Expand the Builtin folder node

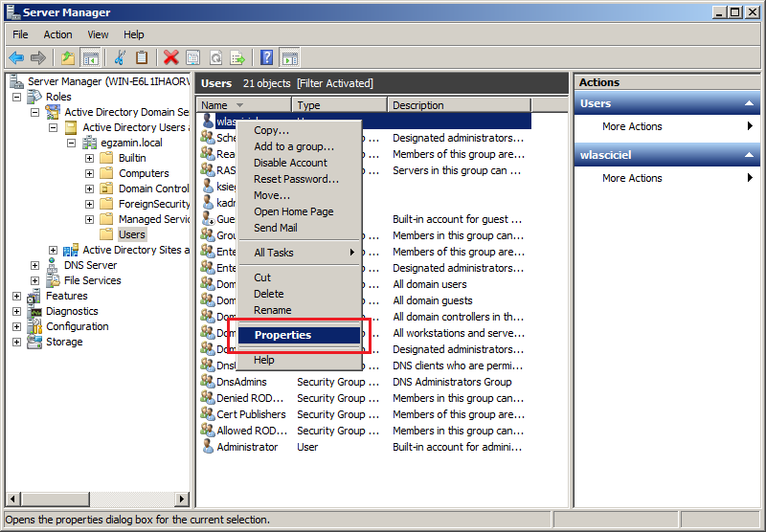[89, 158]
